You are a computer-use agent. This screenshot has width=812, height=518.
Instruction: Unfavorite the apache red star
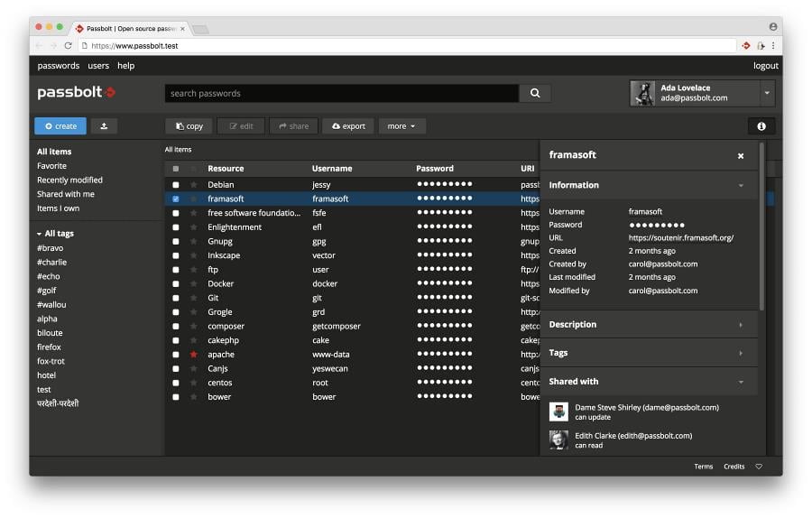click(x=194, y=355)
